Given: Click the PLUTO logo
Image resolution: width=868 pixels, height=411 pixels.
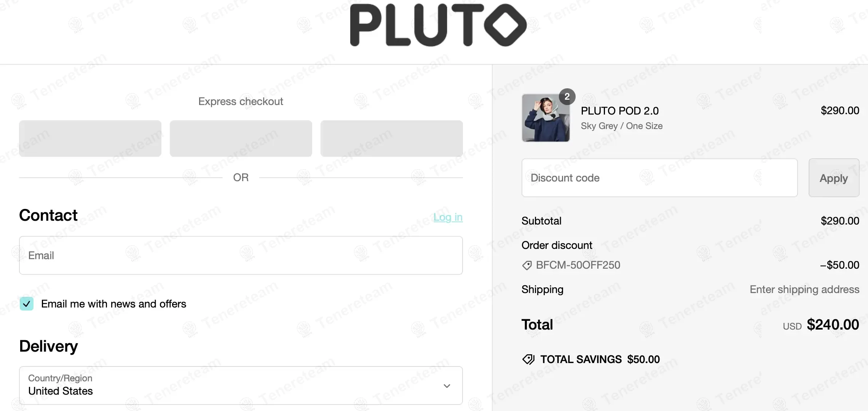Looking at the screenshot, I should 438,25.
